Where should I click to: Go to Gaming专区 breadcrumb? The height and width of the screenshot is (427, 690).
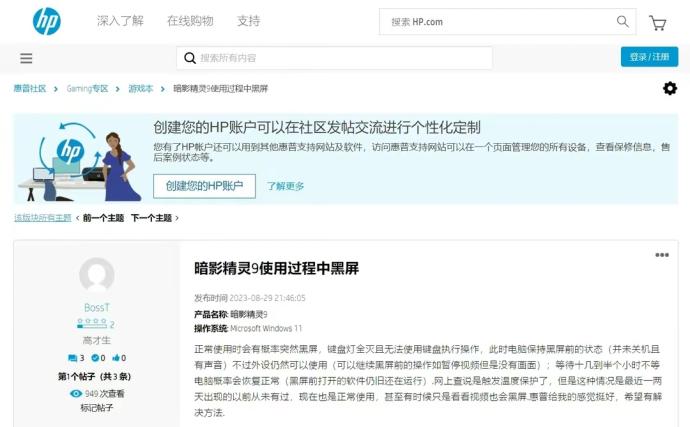point(87,88)
